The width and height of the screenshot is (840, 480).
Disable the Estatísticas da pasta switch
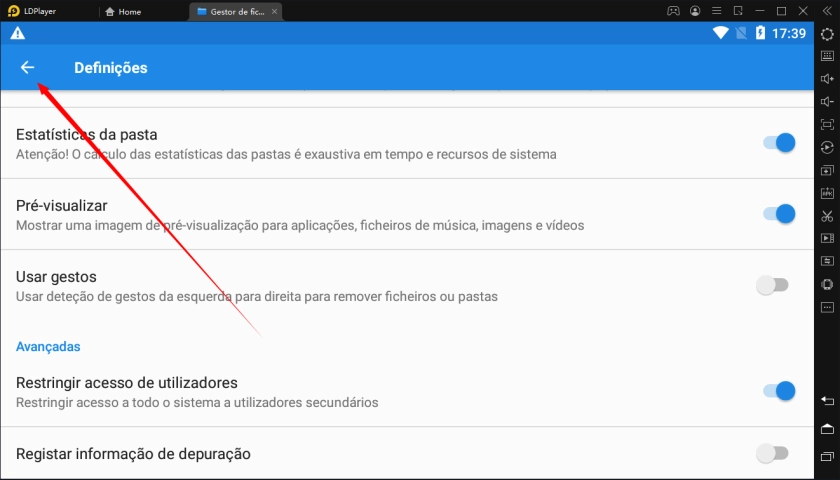(779, 143)
